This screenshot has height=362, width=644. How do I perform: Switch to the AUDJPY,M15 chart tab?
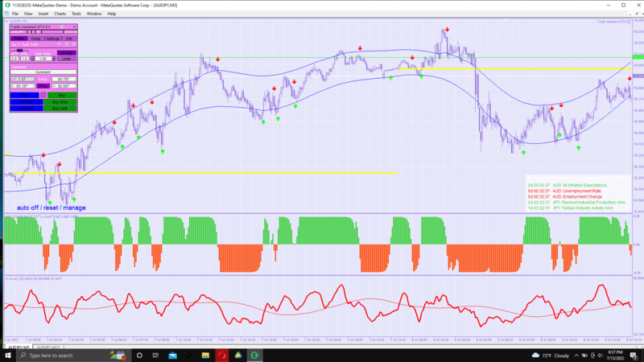pos(48,348)
